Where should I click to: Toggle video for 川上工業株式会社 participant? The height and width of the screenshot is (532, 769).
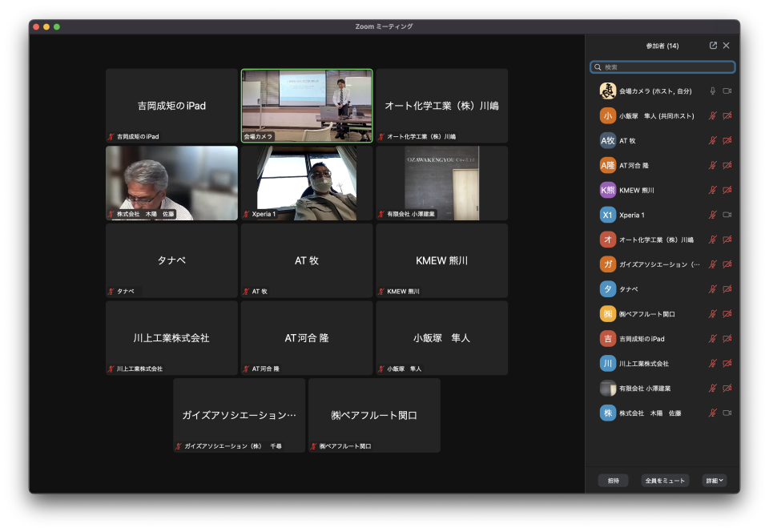pyautogui.click(x=727, y=364)
